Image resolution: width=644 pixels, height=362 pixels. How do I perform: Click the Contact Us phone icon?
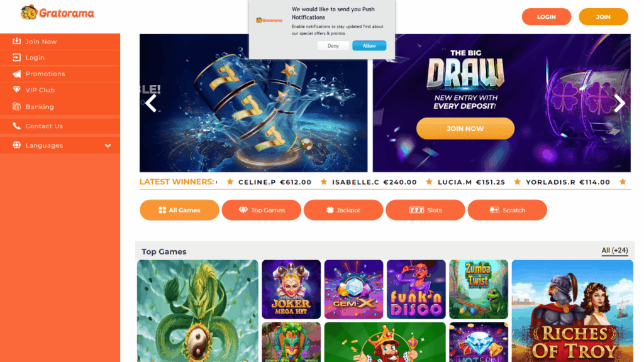click(x=16, y=126)
